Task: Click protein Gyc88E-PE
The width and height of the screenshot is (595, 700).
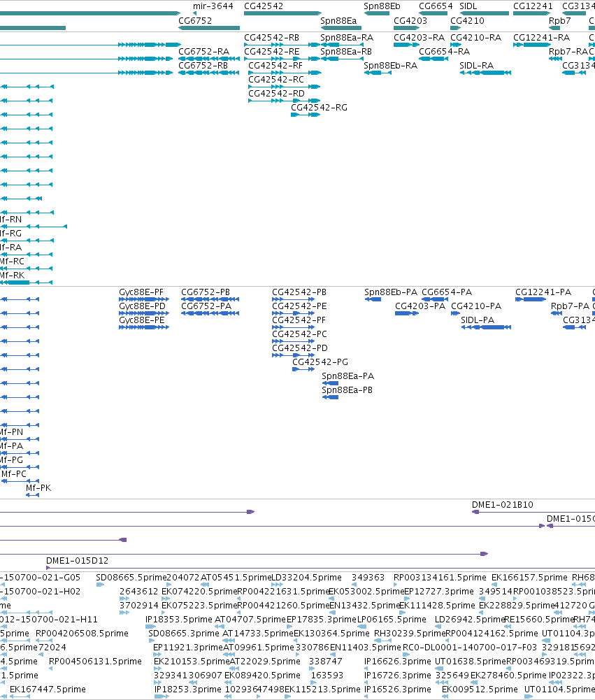Action: click(144, 327)
